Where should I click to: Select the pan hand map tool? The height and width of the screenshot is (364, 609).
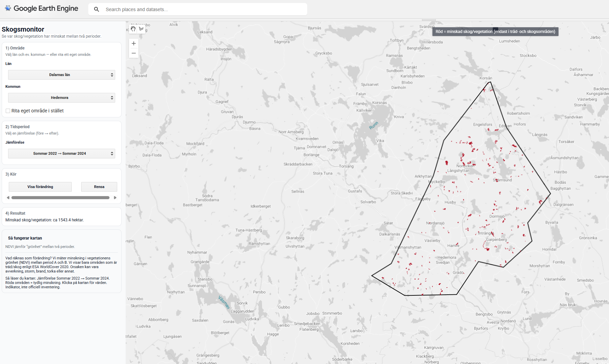coord(133,29)
